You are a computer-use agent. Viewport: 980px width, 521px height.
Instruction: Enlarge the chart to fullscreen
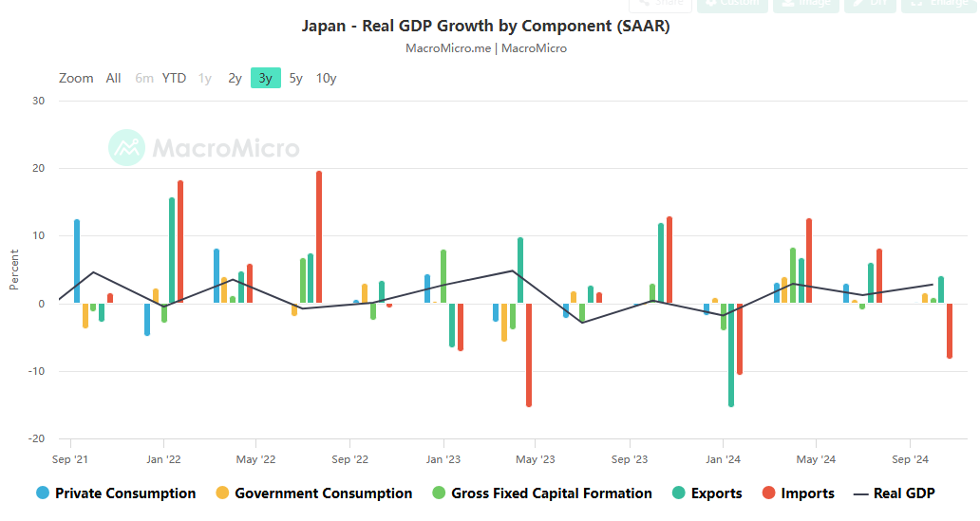(936, 5)
